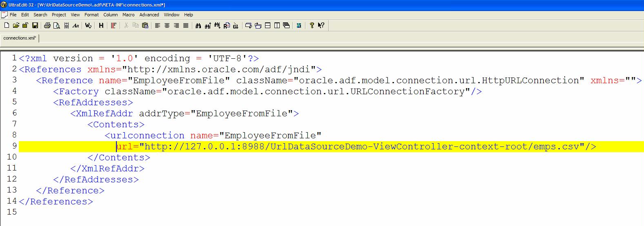Viewport: 644px width, 226px height.
Task: Apply right alignment from the toolbar
Action: [x=176, y=25]
